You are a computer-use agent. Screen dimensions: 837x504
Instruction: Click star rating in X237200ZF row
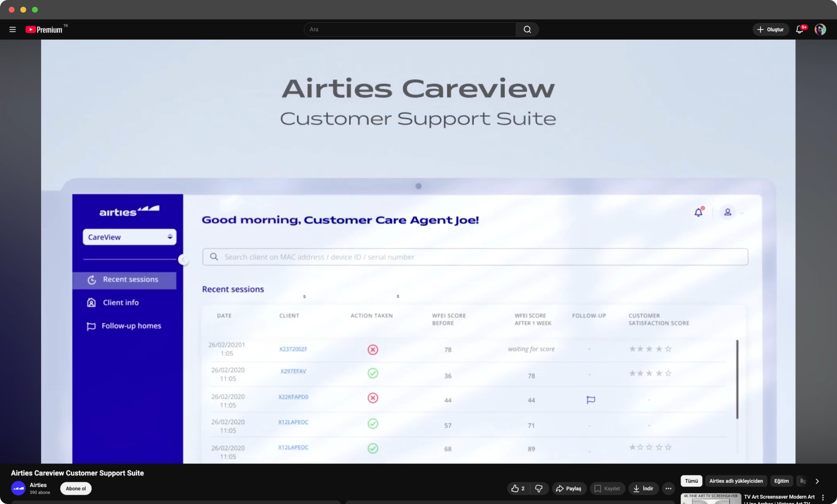coord(650,349)
